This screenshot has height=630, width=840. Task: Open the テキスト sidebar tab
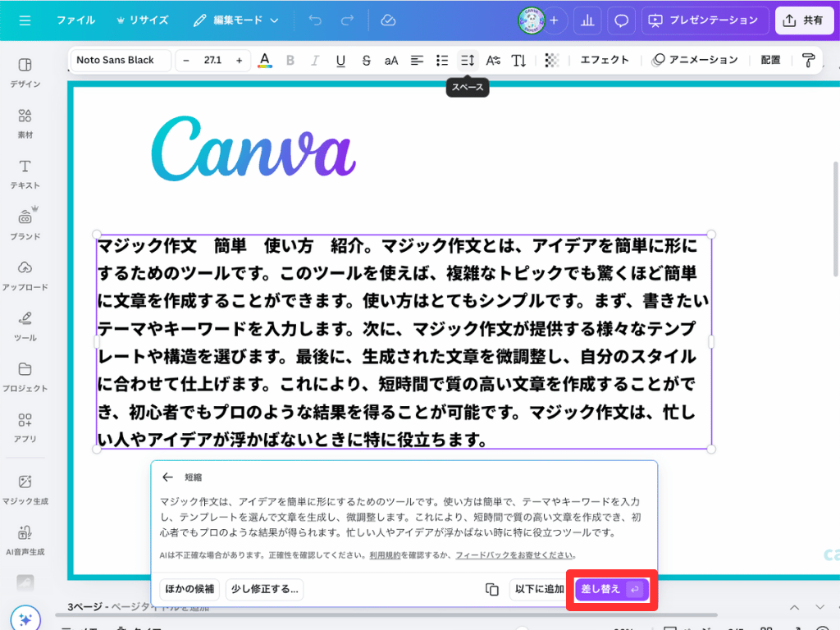(x=25, y=174)
